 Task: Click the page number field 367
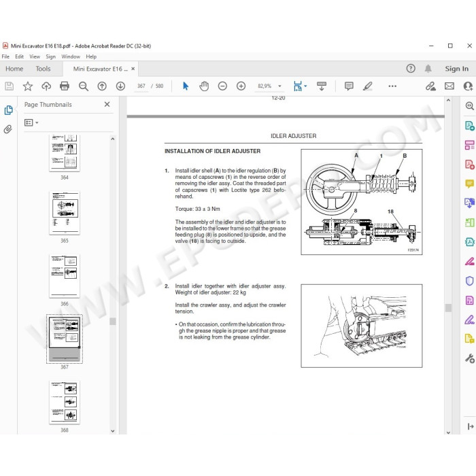coord(141,86)
